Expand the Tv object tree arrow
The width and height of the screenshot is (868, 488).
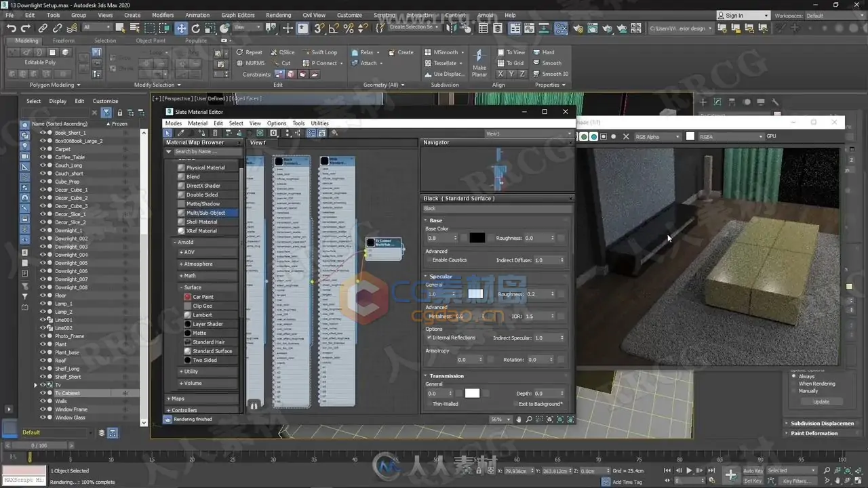click(35, 385)
